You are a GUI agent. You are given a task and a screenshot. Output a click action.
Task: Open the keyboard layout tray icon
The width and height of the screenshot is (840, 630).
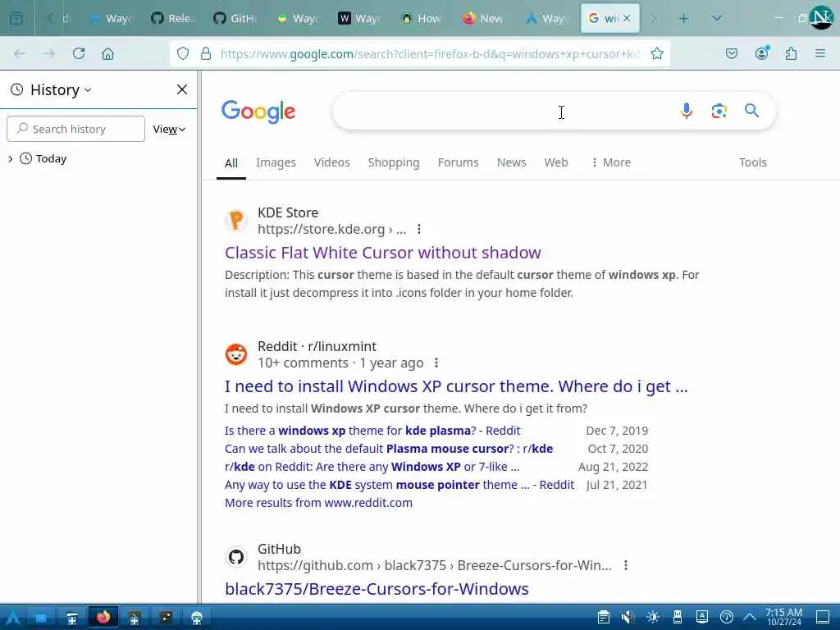[x=702, y=617]
